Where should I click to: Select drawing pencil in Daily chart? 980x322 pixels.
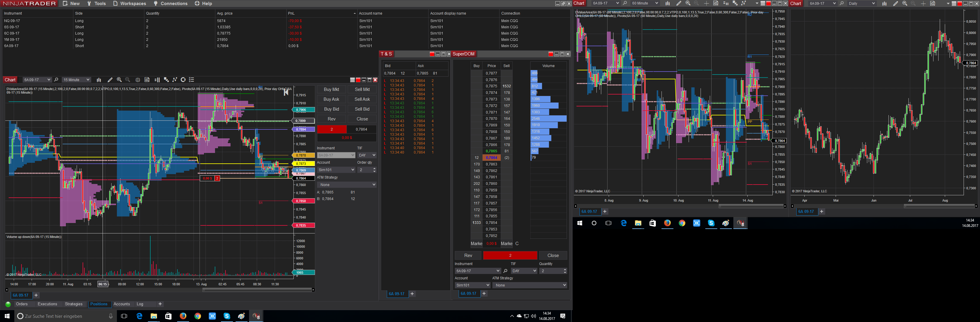(896, 3)
